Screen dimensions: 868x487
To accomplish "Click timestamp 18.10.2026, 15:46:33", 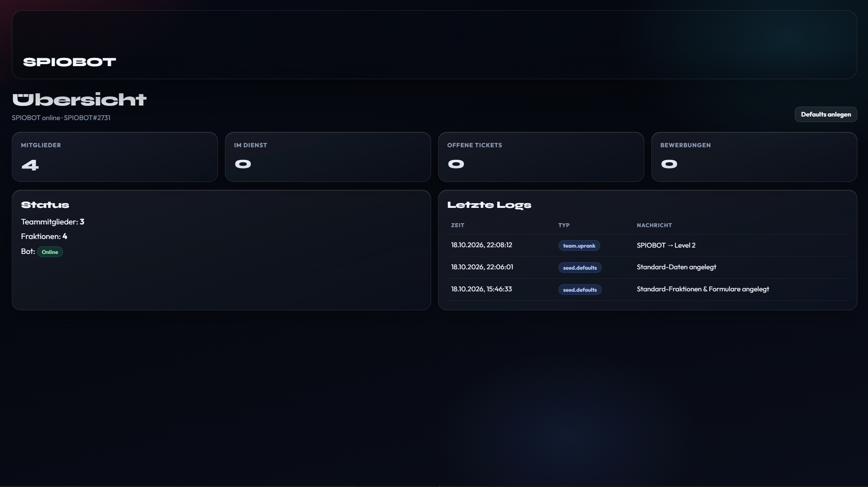I will click(481, 289).
